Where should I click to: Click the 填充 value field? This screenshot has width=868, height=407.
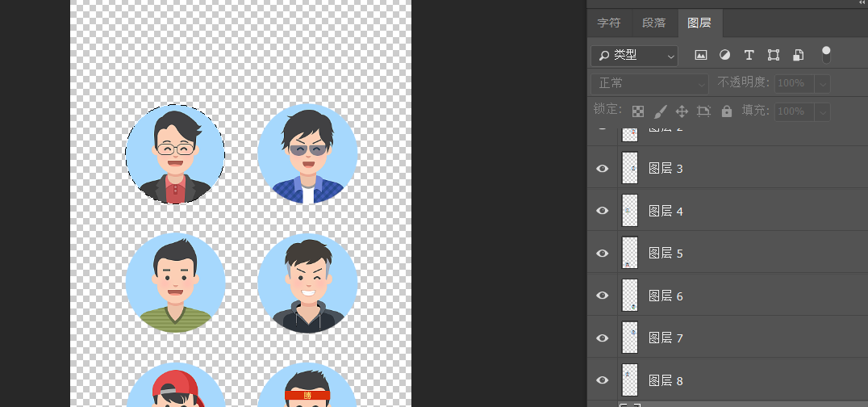pyautogui.click(x=795, y=112)
